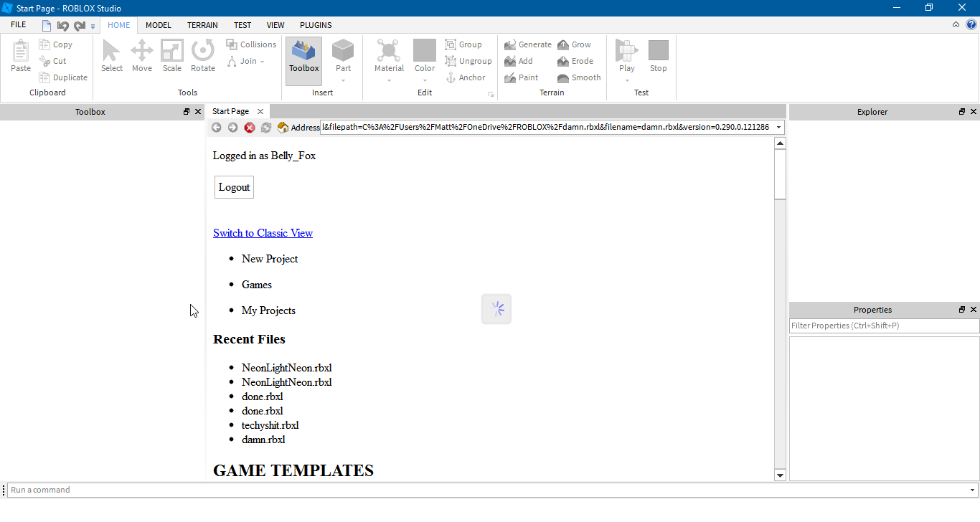Click the Logout button

coord(234,187)
